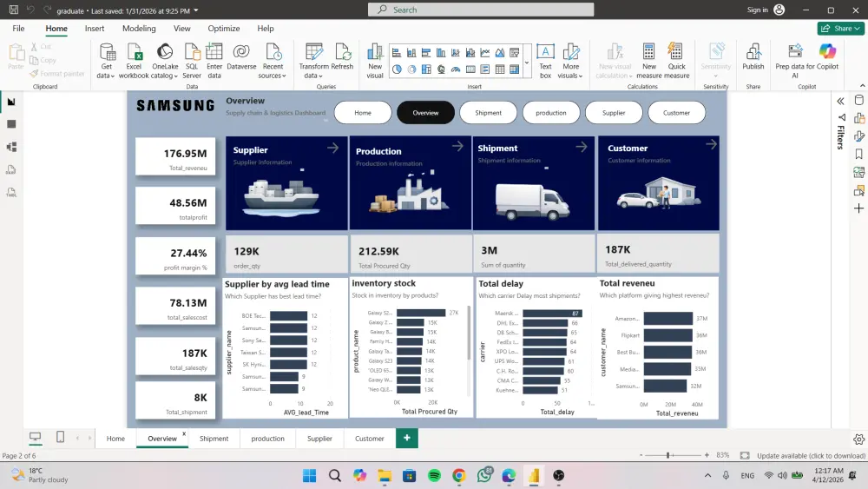
Task: Open the View ribbon tab
Action: [x=181, y=29]
